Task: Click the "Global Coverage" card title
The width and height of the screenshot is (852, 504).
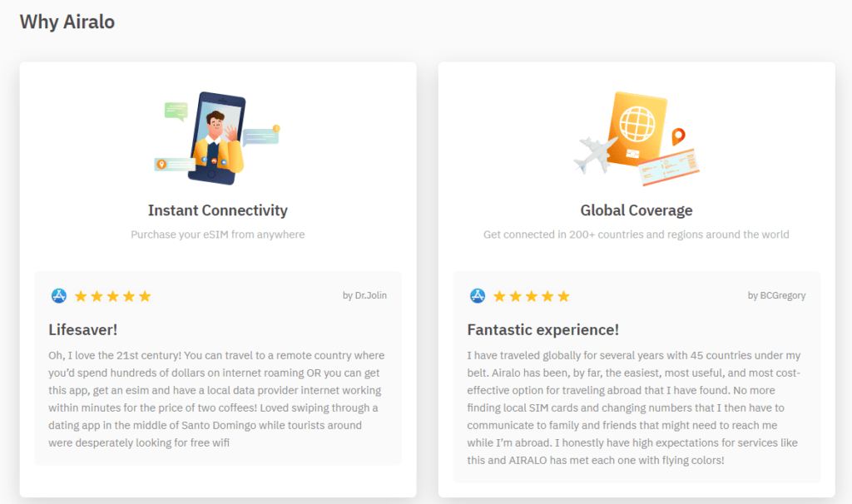Action: pos(637,210)
